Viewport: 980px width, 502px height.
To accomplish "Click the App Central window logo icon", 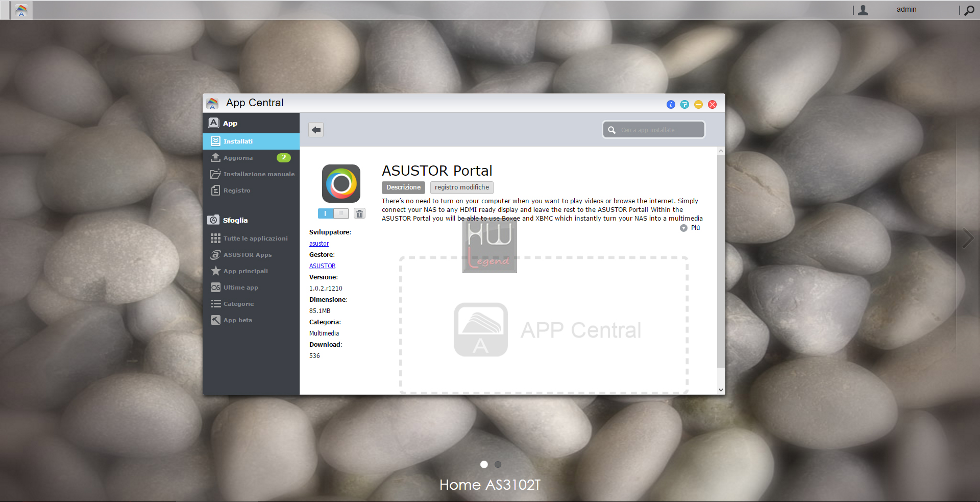I will pyautogui.click(x=212, y=103).
